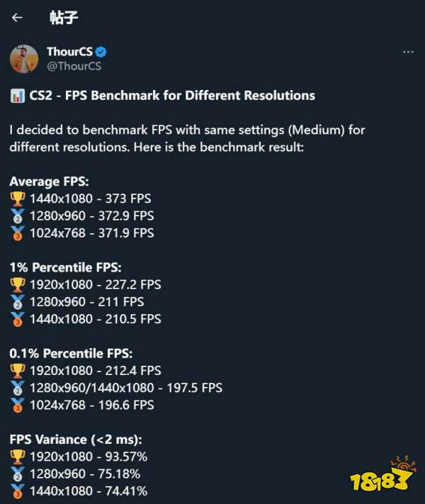425x504 pixels.
Task: Click the 帖子 page title
Action: tap(64, 18)
